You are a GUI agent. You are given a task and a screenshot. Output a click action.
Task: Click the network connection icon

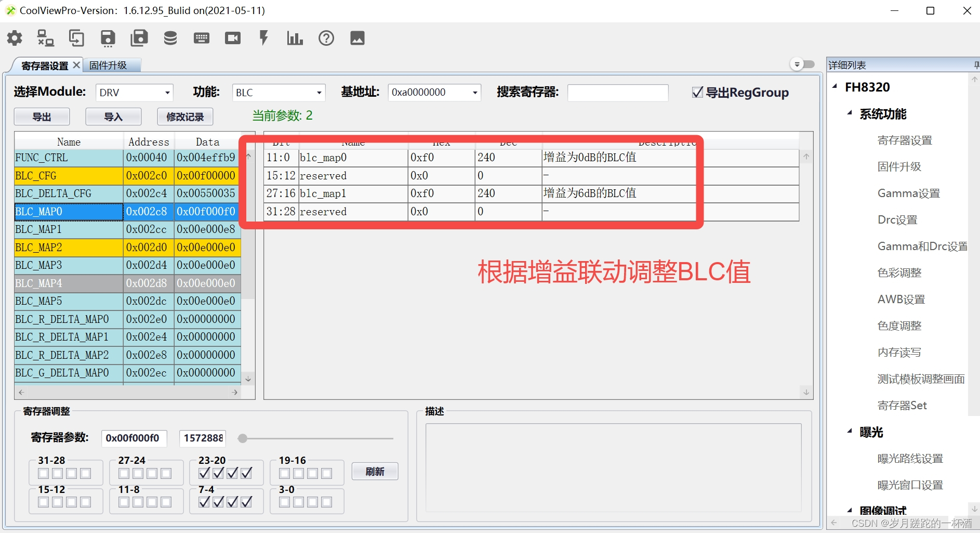46,38
